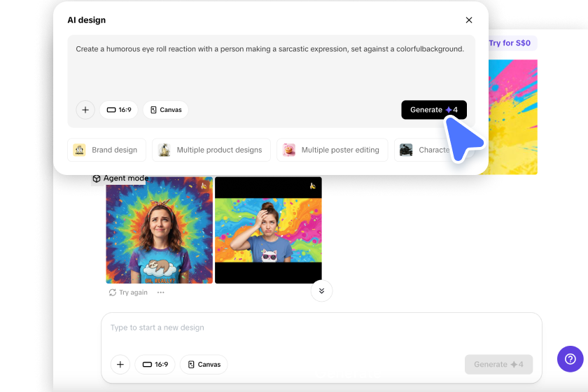Open the facepalm cat shirt generated image
Image resolution: width=588 pixels, height=392 pixels.
[268, 230]
